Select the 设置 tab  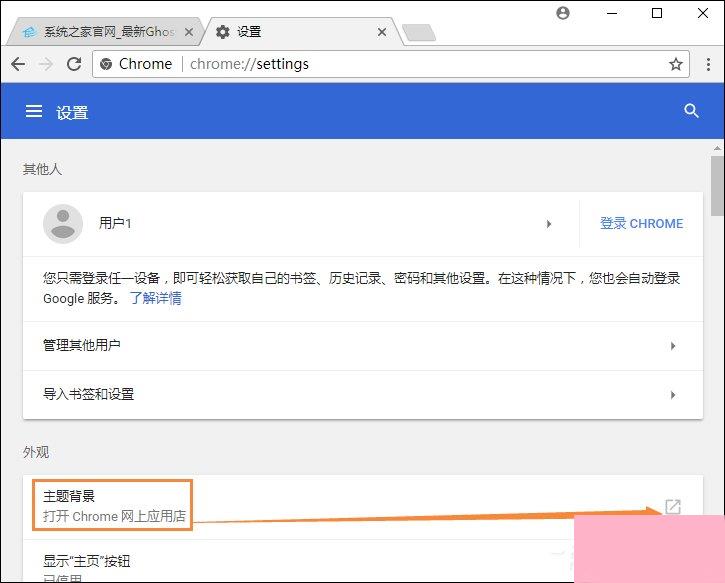click(x=301, y=31)
